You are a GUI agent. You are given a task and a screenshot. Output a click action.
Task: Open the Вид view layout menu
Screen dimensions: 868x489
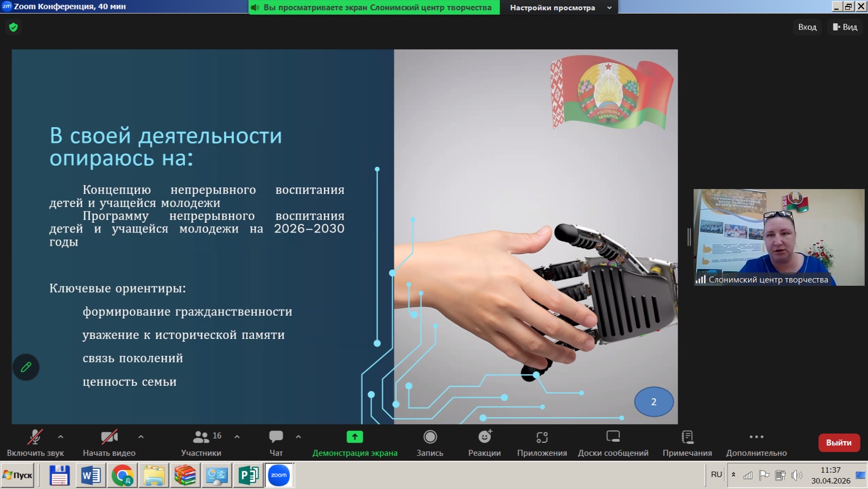coord(845,27)
